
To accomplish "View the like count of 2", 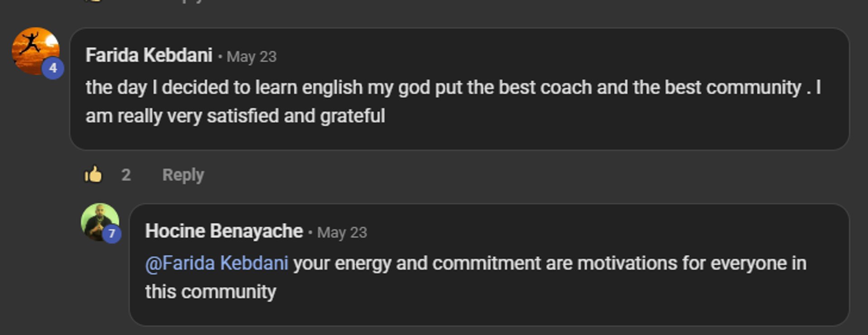I will click(126, 175).
